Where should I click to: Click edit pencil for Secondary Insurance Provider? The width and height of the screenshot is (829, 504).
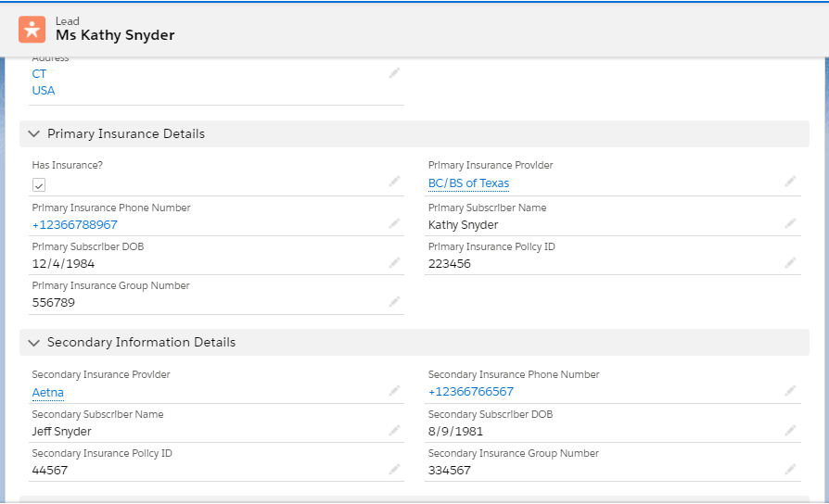click(x=394, y=391)
